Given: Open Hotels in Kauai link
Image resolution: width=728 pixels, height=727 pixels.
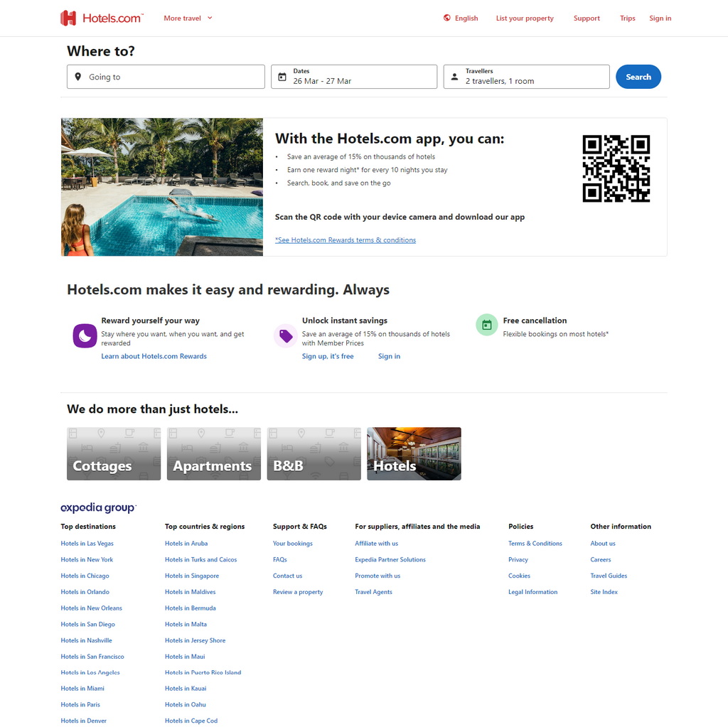Looking at the screenshot, I should click(186, 689).
